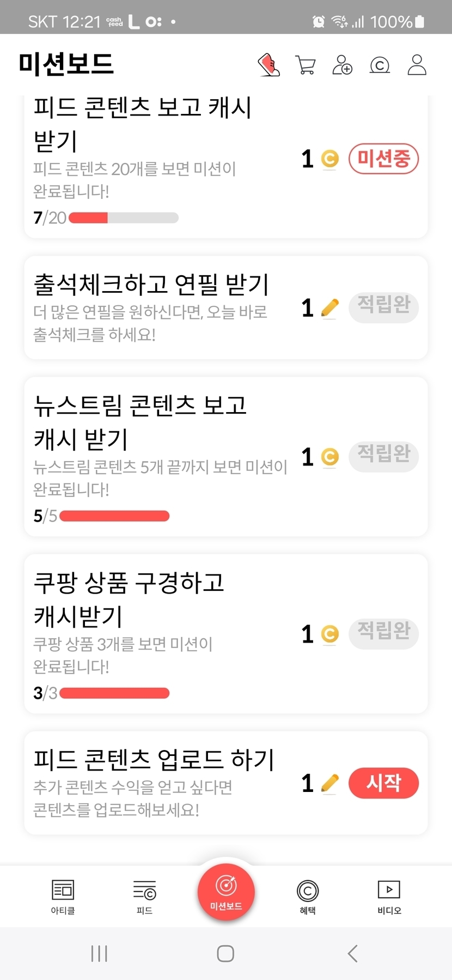Switch to the 아티클 tab
The image size is (452, 980).
tap(63, 897)
